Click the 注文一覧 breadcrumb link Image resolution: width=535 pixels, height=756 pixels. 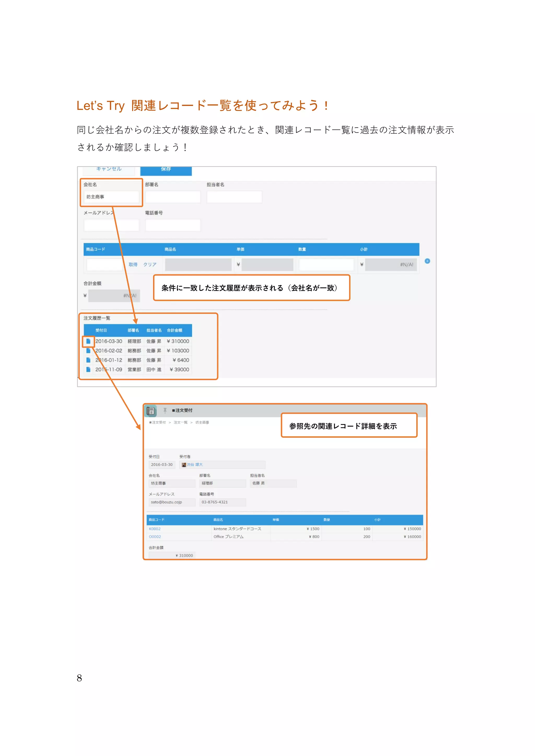coord(181,422)
